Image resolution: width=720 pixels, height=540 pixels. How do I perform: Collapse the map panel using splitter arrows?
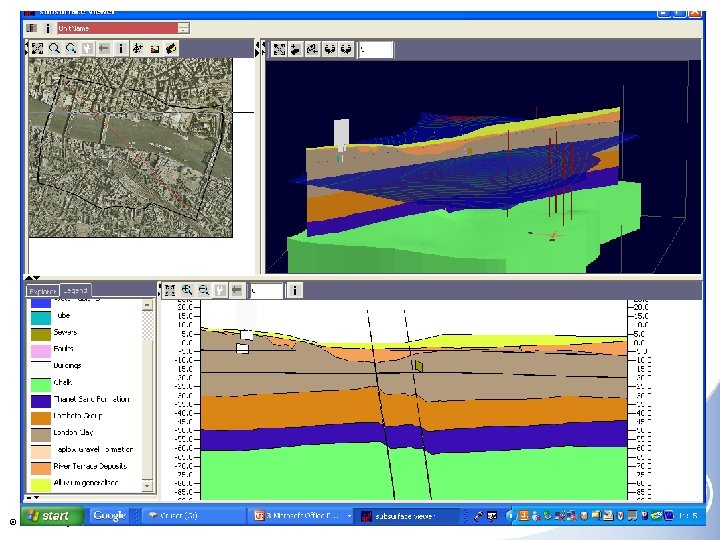[258, 48]
